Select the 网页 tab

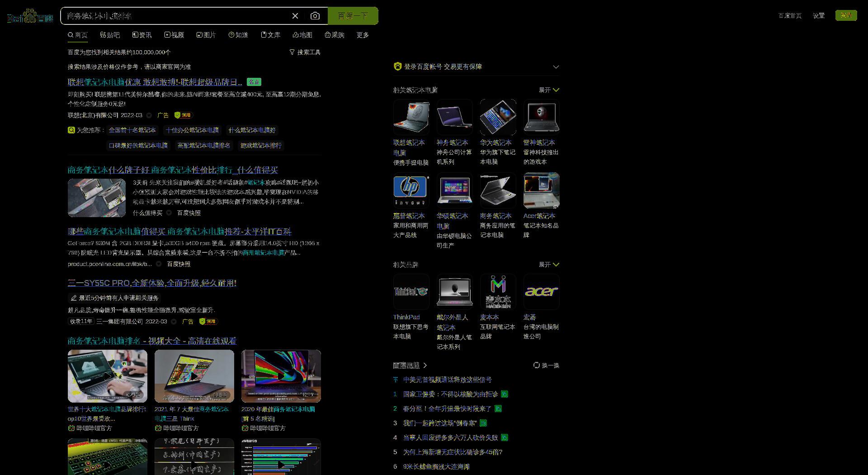(78, 35)
